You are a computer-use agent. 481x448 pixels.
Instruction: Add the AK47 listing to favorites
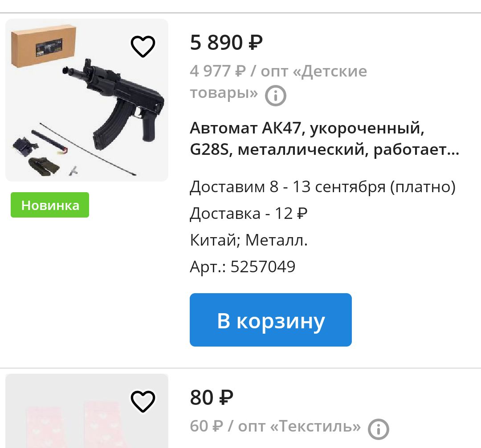143,46
